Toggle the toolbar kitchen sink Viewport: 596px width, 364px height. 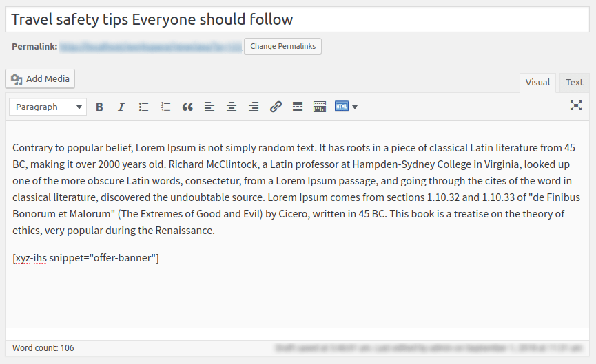click(320, 107)
